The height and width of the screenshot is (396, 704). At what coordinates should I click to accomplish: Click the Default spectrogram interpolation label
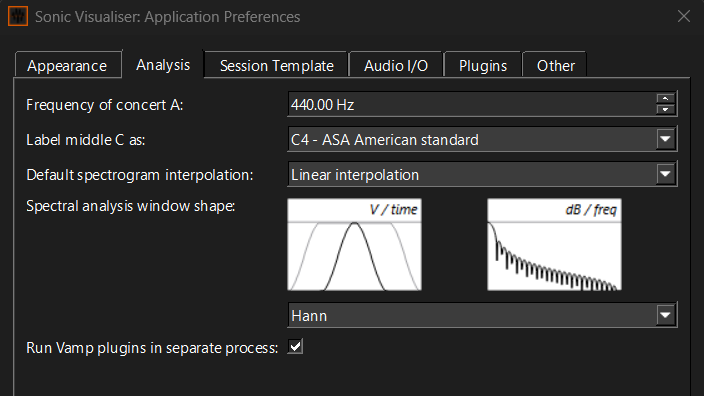click(x=140, y=175)
